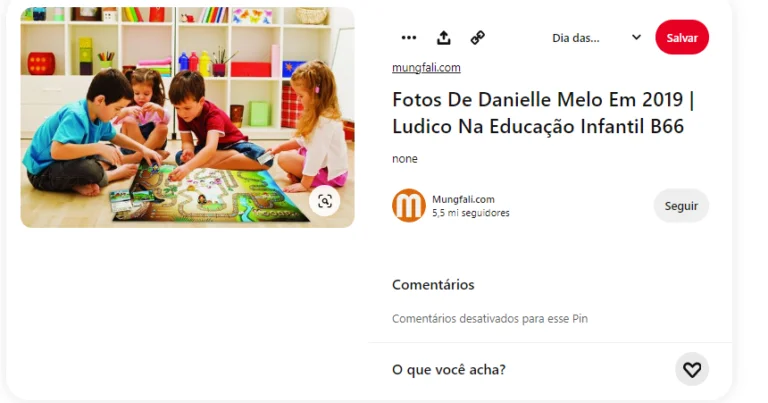Open Mungfali.com orange profile avatar
This screenshot has height=403, width=768.
point(408,206)
